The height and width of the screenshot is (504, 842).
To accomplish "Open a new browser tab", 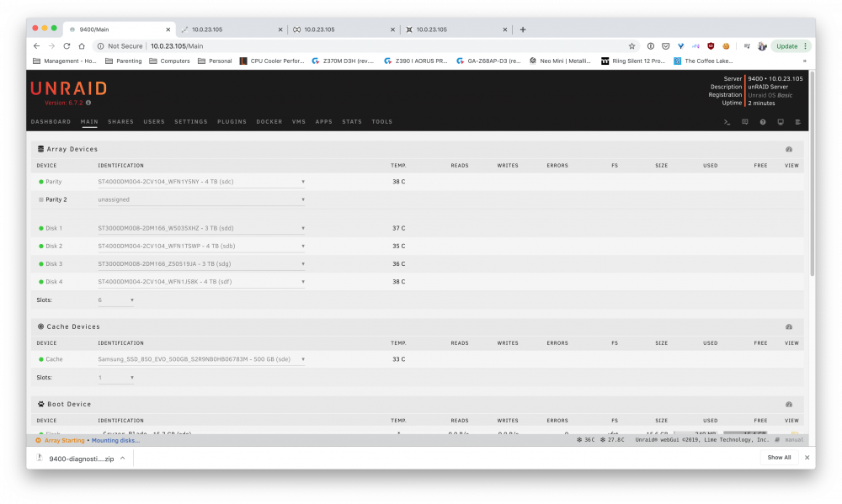I will point(523,29).
